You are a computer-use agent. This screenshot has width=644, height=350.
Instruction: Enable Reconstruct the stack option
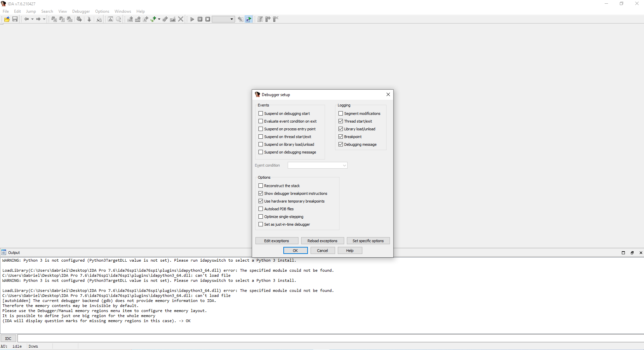260,186
